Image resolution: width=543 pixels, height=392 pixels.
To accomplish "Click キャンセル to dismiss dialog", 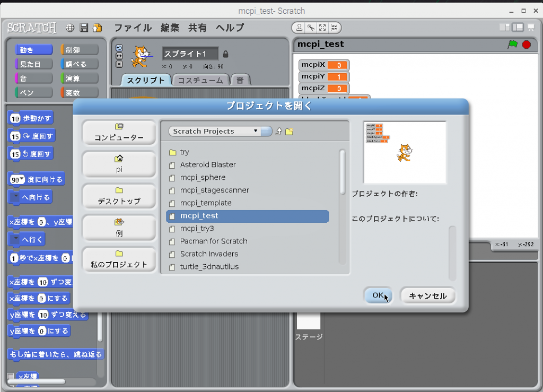I will tap(428, 296).
